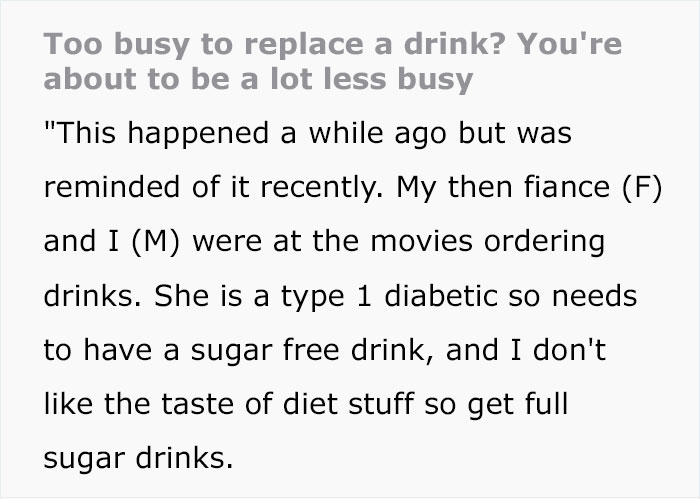Click the final words "sugar drinks."

[138, 459]
